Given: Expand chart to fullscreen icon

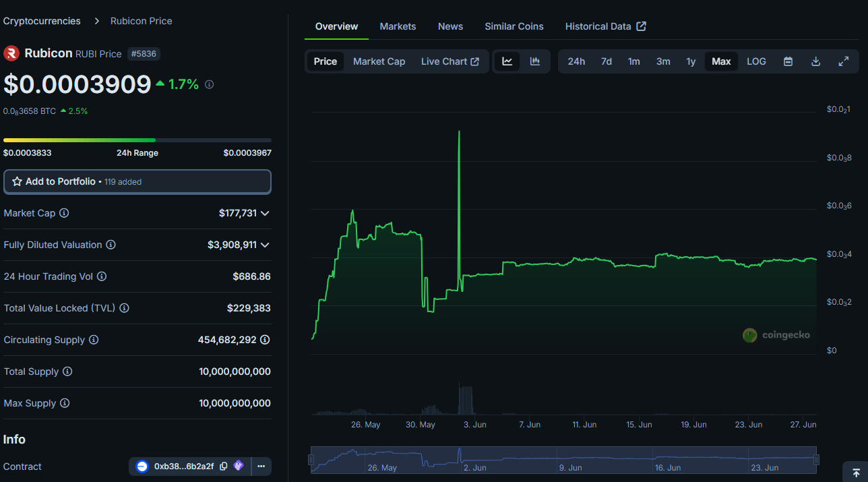Looking at the screenshot, I should 843,61.
